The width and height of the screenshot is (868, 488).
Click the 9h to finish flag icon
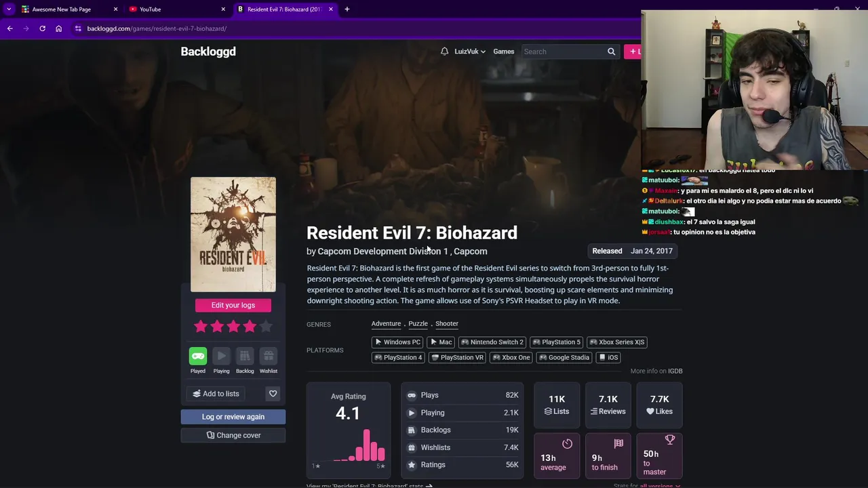[618, 444]
